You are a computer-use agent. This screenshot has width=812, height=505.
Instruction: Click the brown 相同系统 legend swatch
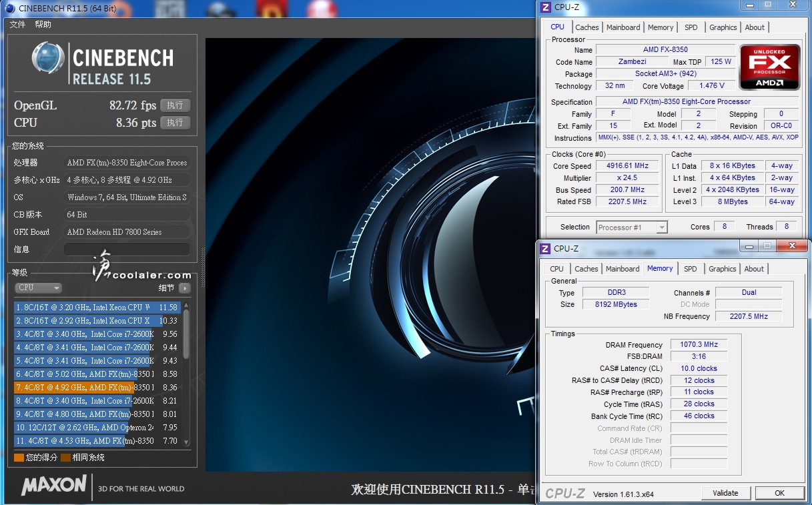pyautogui.click(x=65, y=458)
